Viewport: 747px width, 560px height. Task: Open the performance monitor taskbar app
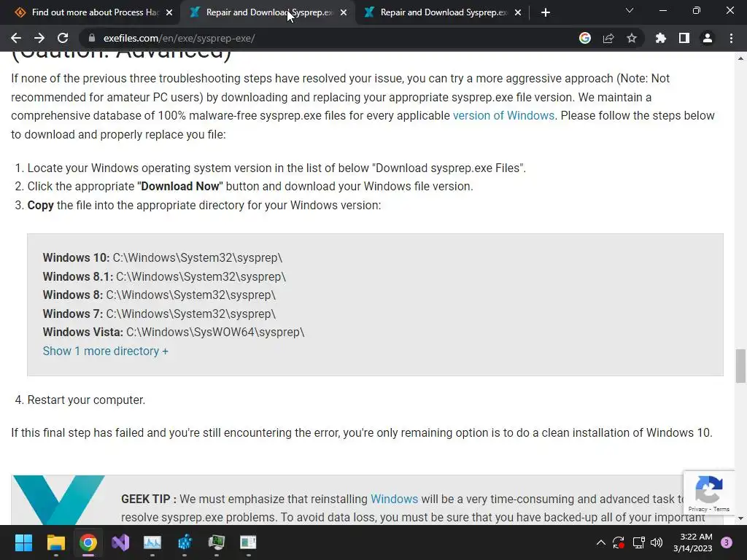pyautogui.click(x=152, y=542)
